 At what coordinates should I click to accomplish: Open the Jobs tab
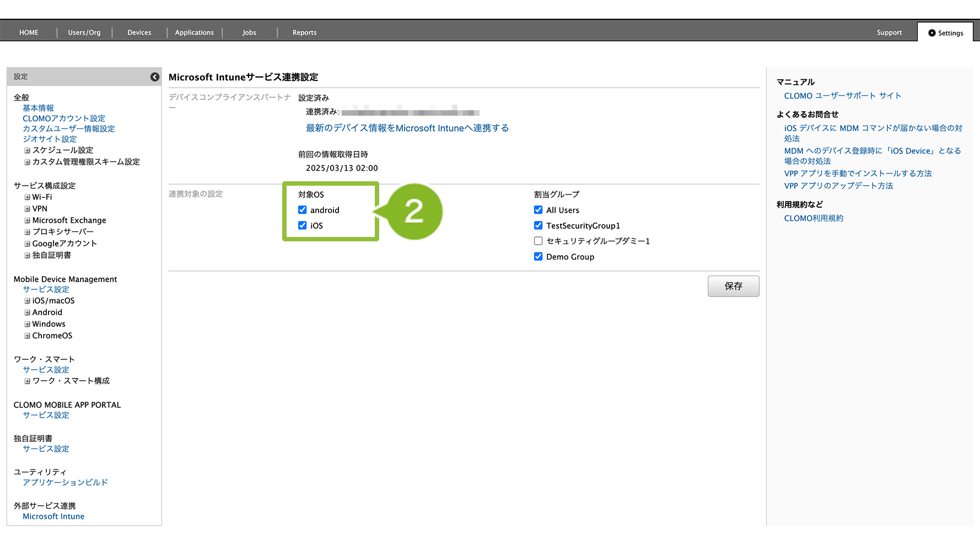[x=249, y=33]
